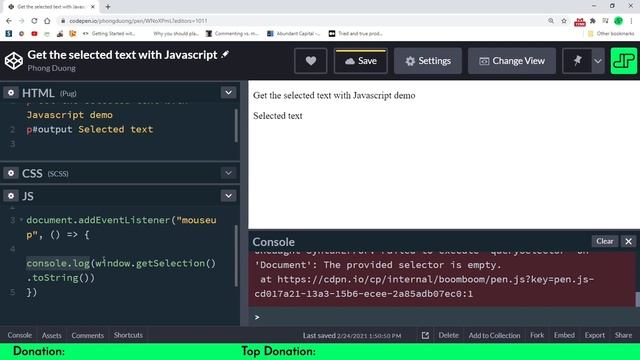Click the codepen.io address bar
This screenshot has width=640, height=360.
tap(302, 21)
